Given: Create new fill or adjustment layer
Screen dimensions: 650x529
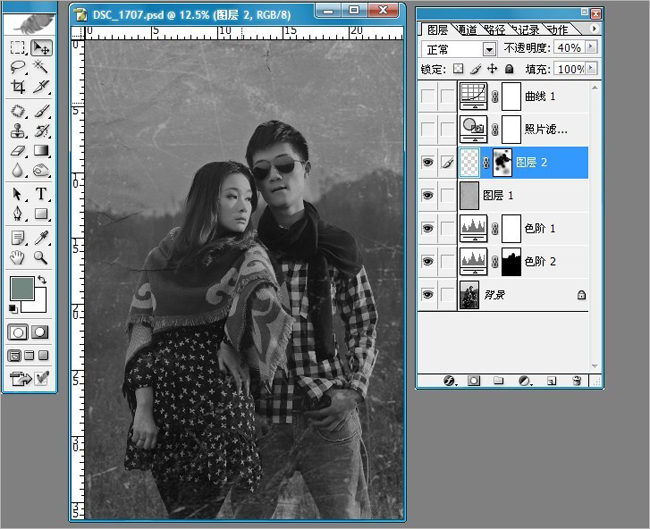Looking at the screenshot, I should click(525, 381).
